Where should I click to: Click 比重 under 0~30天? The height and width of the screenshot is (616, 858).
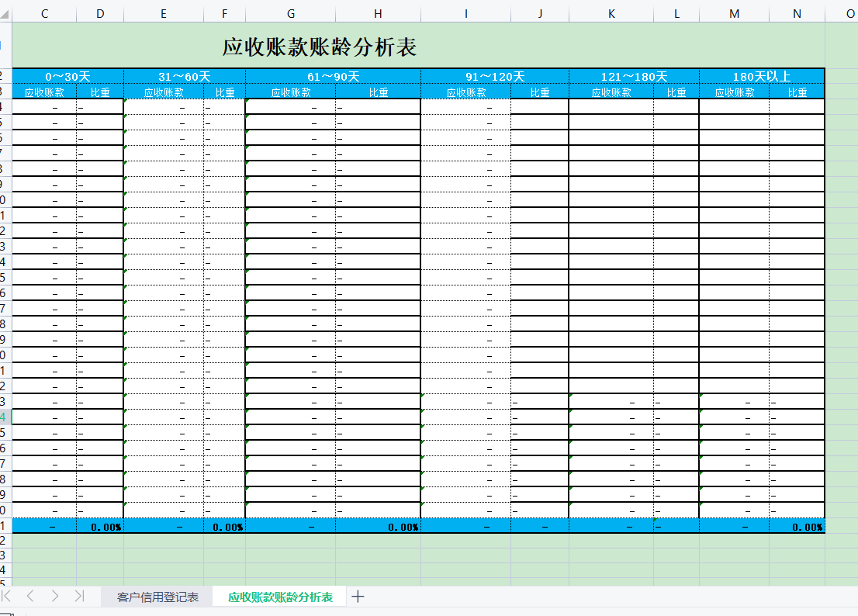click(100, 92)
